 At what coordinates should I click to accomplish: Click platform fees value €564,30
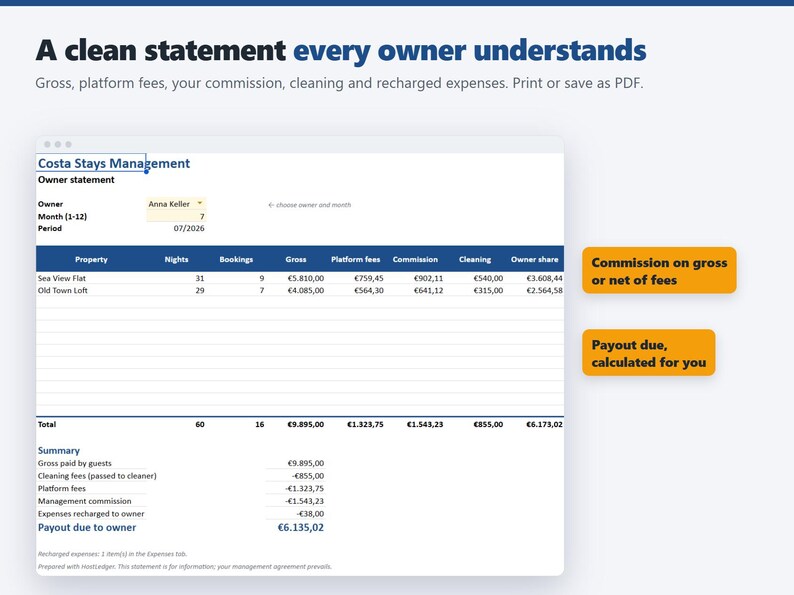point(369,290)
